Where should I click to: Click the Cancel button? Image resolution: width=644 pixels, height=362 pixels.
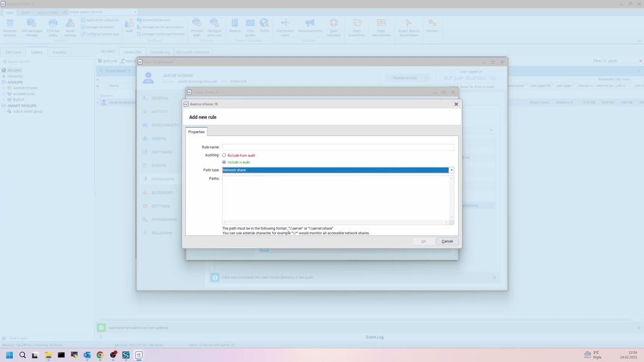[447, 241]
